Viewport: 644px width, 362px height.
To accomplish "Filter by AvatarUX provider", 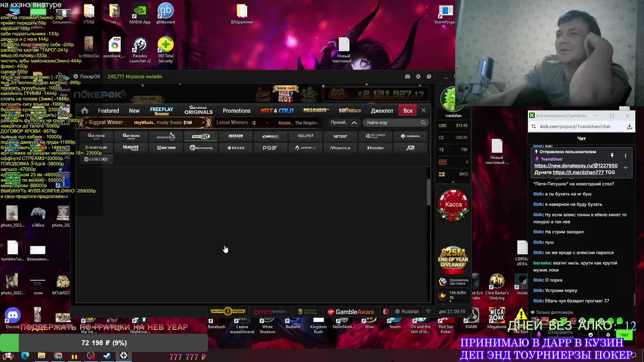I will 305,148.
